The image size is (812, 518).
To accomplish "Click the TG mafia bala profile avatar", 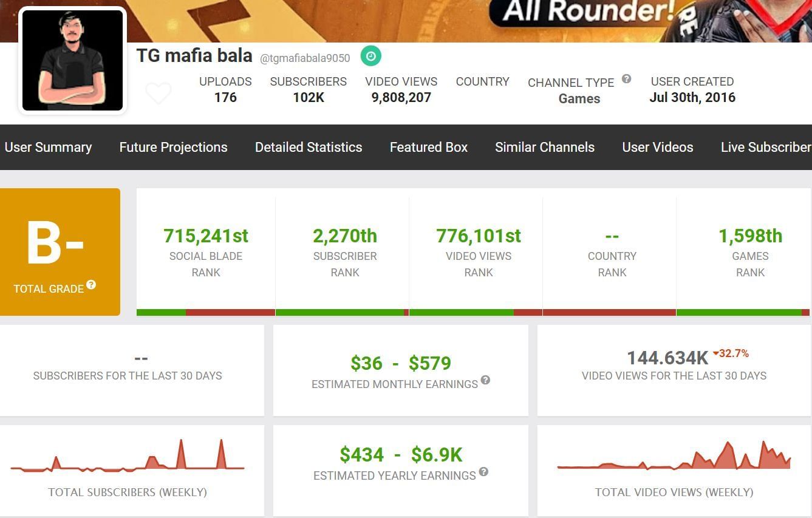I will click(x=73, y=61).
